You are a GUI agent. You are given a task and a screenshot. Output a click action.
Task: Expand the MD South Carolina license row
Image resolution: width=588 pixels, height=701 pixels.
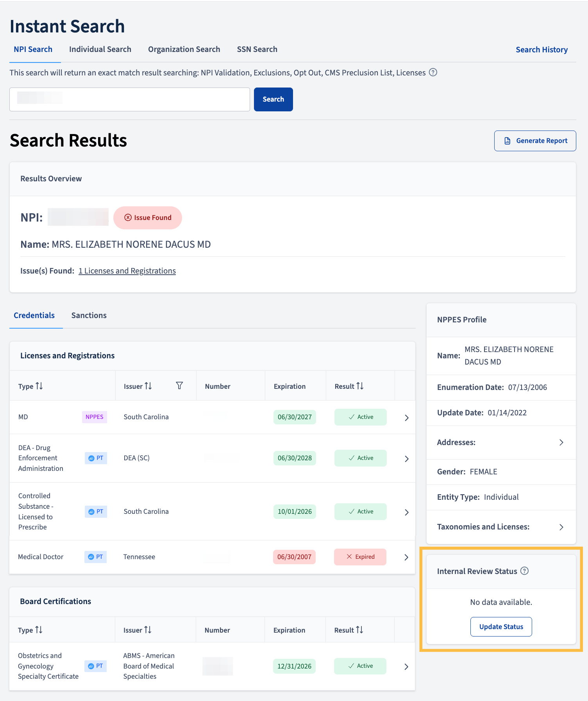406,418
